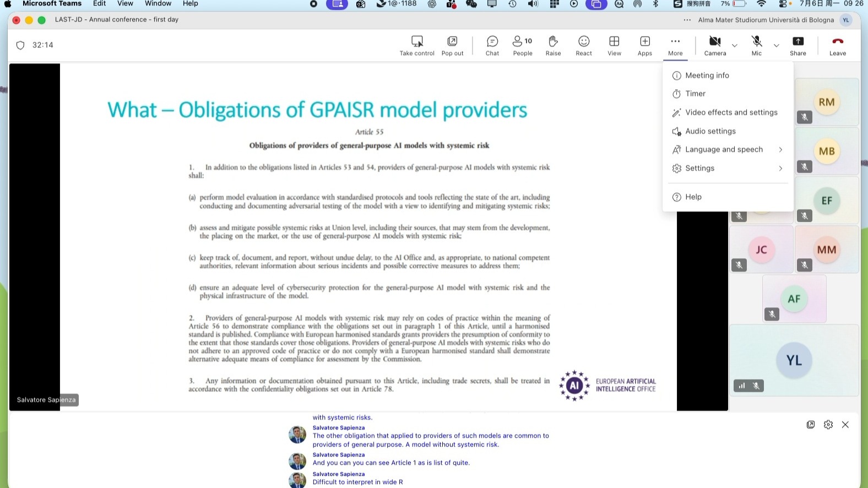Click the Bluetooth icon in menu bar
The height and width of the screenshot is (488, 868).
(x=655, y=4)
